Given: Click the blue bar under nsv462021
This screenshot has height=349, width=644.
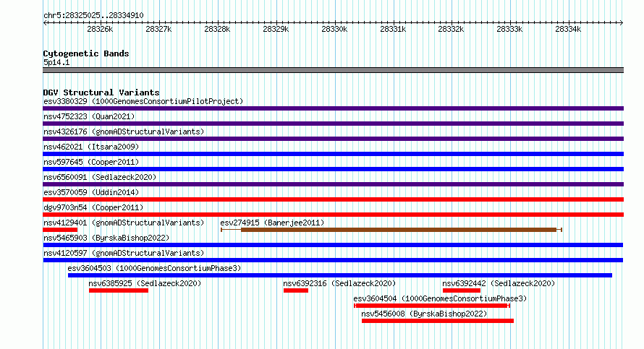Looking at the screenshot, I should click(x=333, y=154).
